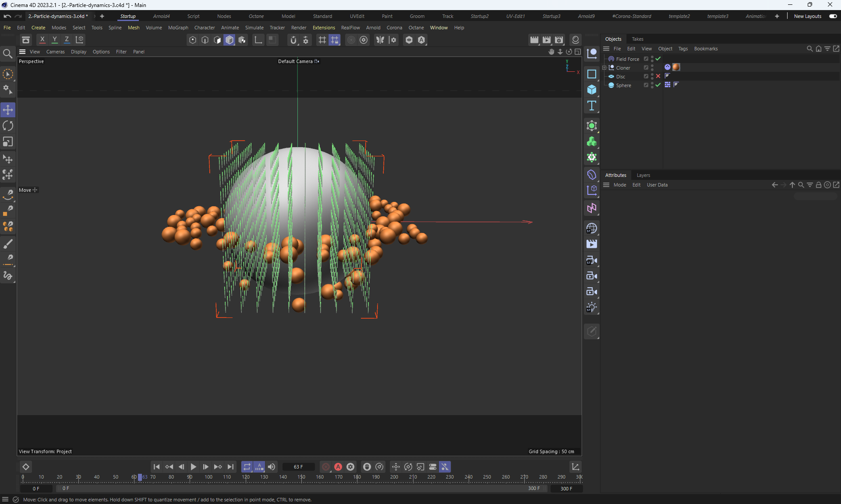
Task: Click the Cube primitive icon
Action: 592,90
